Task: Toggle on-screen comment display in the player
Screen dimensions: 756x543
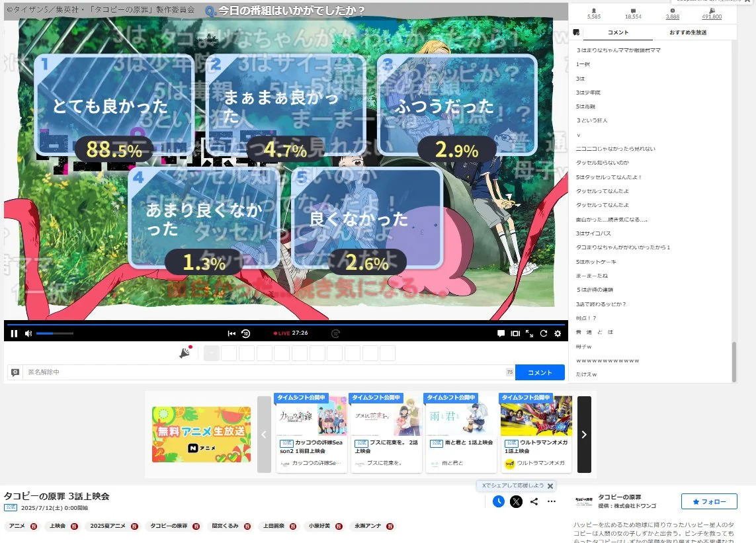Action: [x=501, y=333]
